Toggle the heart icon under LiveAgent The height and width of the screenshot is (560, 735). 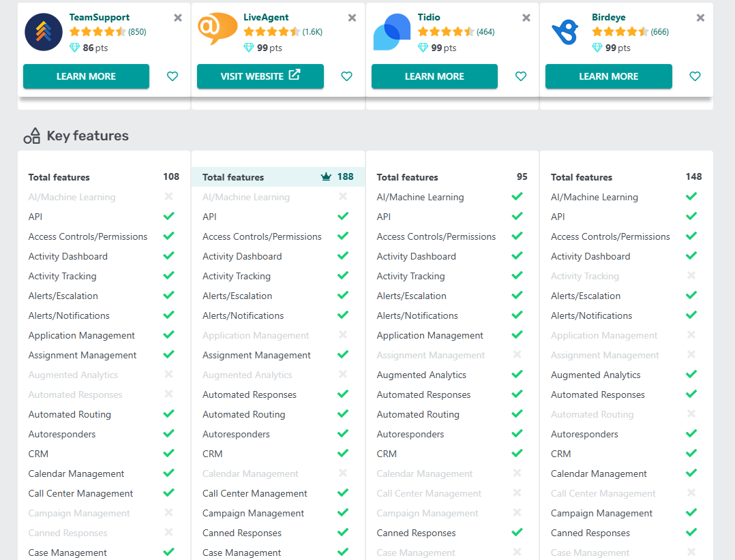pyautogui.click(x=346, y=76)
